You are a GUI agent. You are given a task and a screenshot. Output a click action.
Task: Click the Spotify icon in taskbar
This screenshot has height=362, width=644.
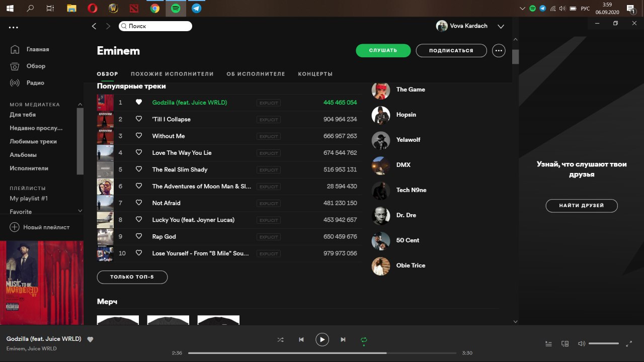176,9
